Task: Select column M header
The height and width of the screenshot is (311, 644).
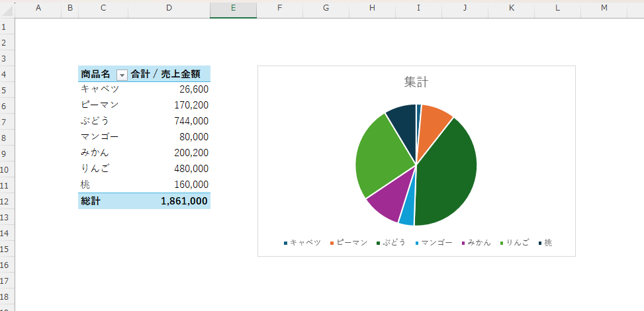Action: pyautogui.click(x=604, y=8)
